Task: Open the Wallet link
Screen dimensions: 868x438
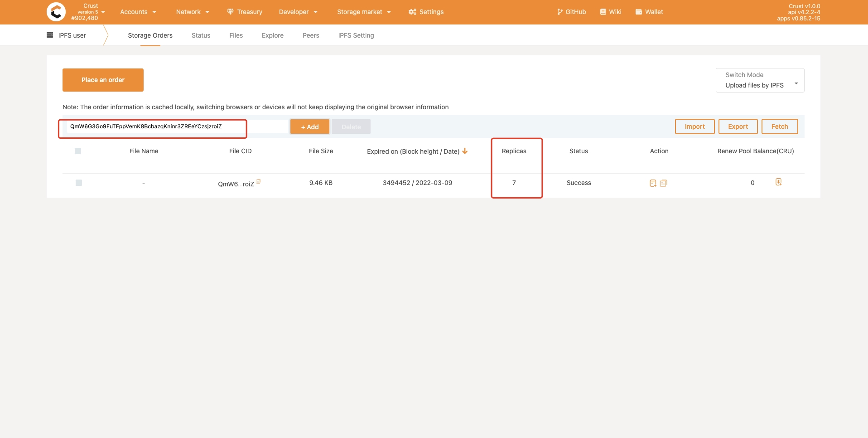Action: (649, 12)
